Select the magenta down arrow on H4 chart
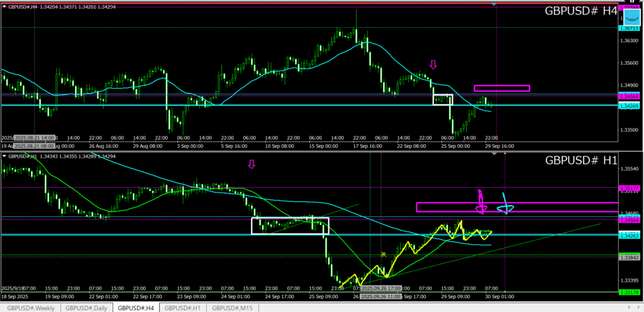 (x=433, y=64)
